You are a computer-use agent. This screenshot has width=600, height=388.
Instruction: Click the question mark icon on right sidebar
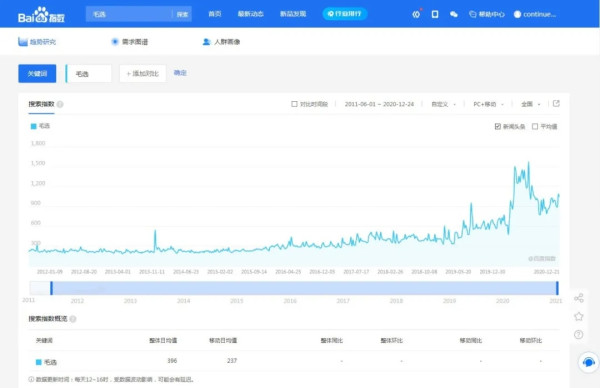click(579, 334)
